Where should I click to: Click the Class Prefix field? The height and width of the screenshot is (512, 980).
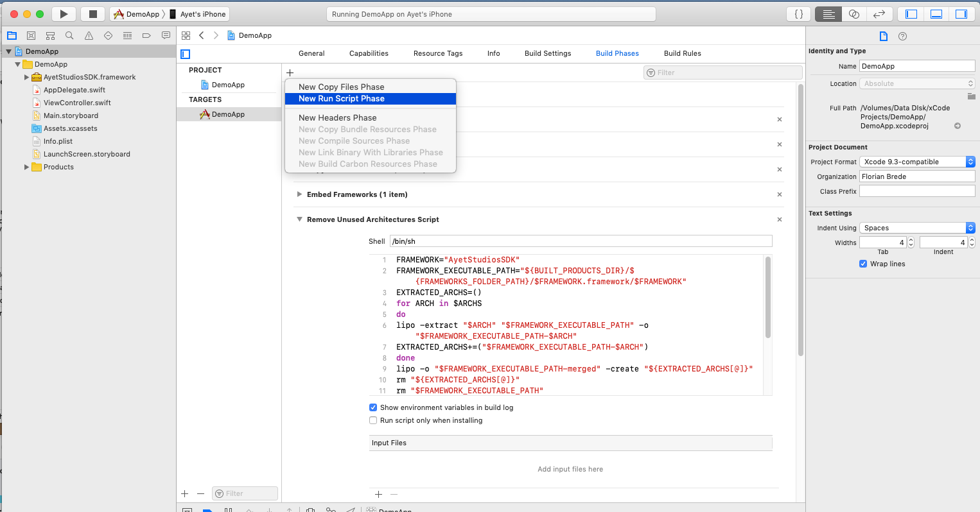(917, 191)
